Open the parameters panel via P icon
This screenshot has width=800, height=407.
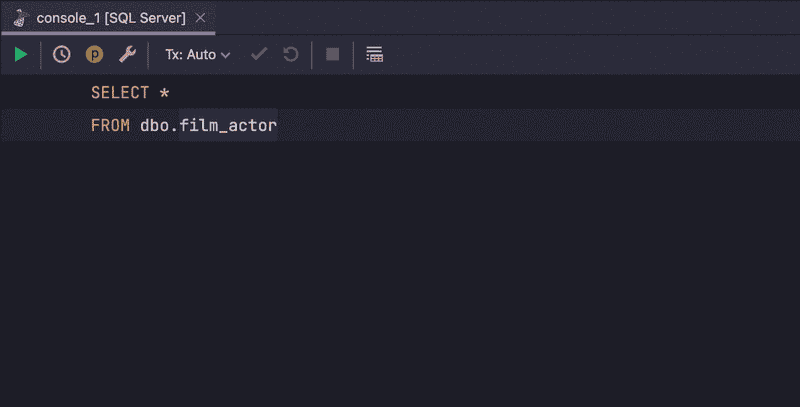[x=94, y=54]
